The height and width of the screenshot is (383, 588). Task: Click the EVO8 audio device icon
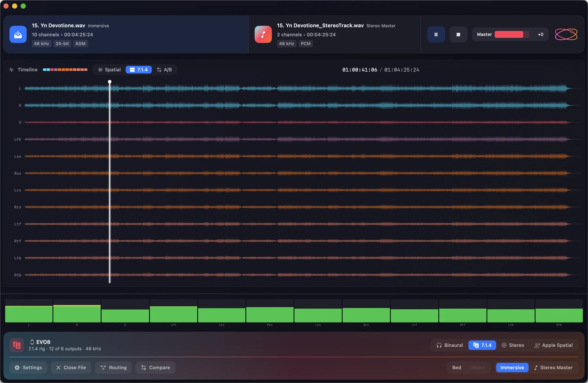(x=17, y=345)
